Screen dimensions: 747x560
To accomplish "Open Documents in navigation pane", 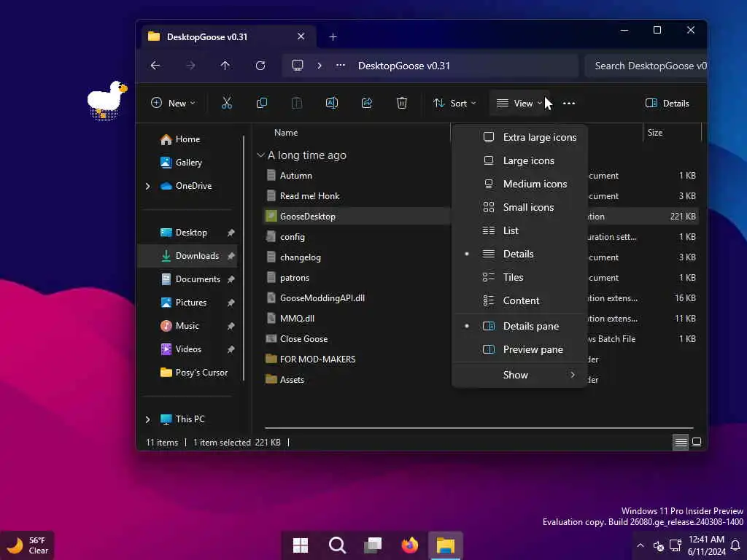I will pyautogui.click(x=187, y=279).
